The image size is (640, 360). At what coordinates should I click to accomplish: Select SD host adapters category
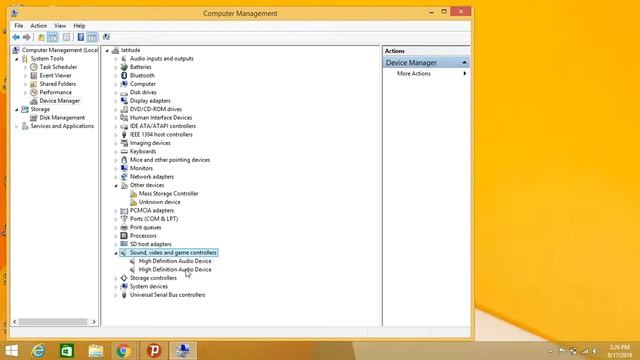151,244
